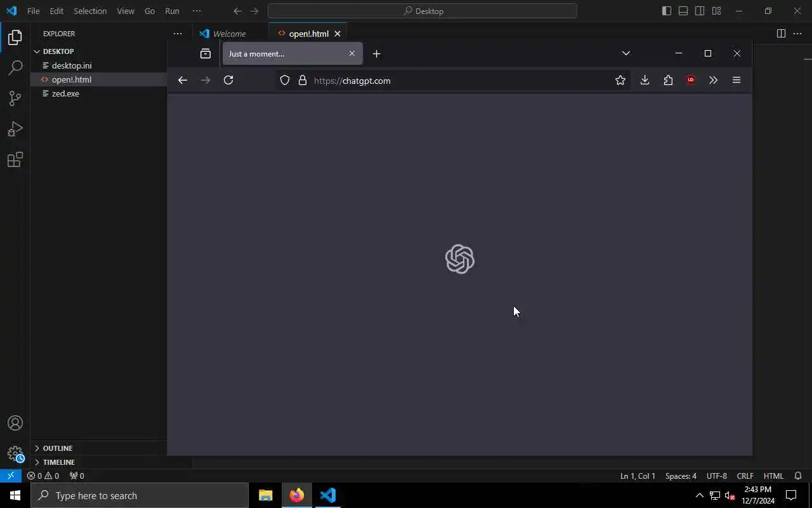Open the File menu
Screen dimensions: 812x508
pos(34,11)
